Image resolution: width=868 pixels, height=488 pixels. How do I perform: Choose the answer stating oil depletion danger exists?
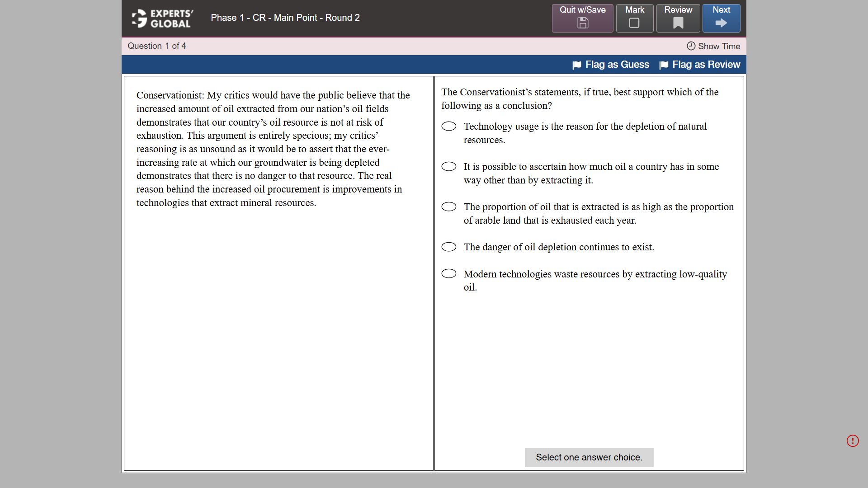tap(449, 247)
